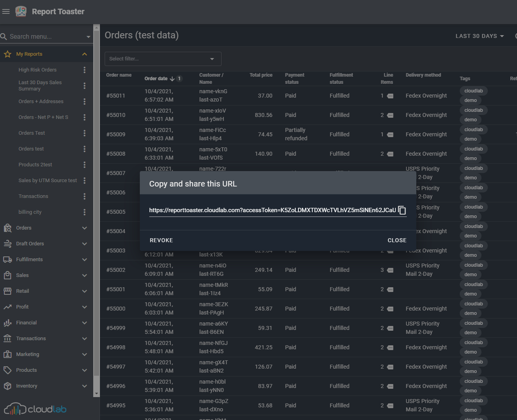
Task: Click the Marketing category icon
Action: [x=8, y=354]
